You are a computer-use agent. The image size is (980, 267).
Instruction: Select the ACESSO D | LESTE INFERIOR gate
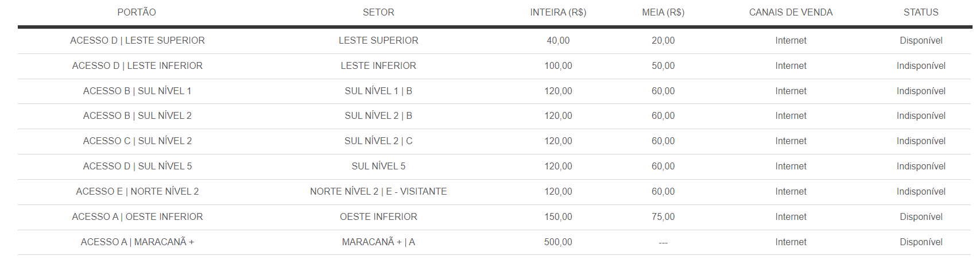pyautogui.click(x=137, y=66)
